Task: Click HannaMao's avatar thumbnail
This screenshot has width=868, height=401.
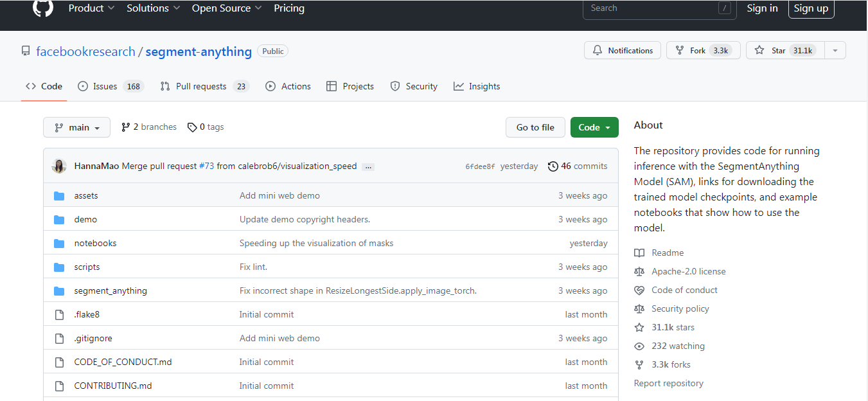Action: point(59,166)
